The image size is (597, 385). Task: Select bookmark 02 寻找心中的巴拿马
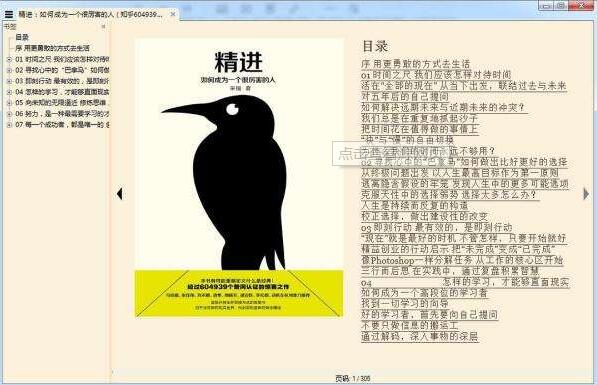point(62,70)
